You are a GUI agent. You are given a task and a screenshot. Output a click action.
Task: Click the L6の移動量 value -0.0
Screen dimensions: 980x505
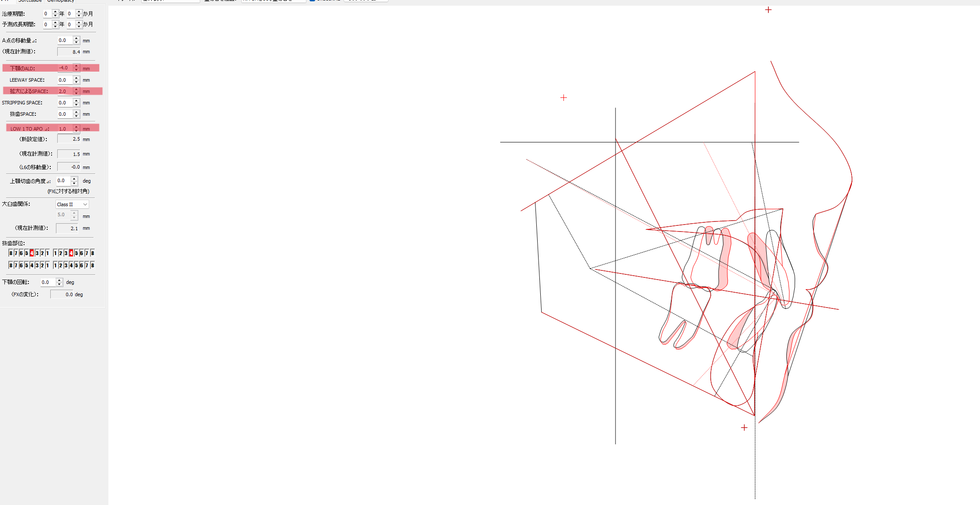[x=69, y=167]
